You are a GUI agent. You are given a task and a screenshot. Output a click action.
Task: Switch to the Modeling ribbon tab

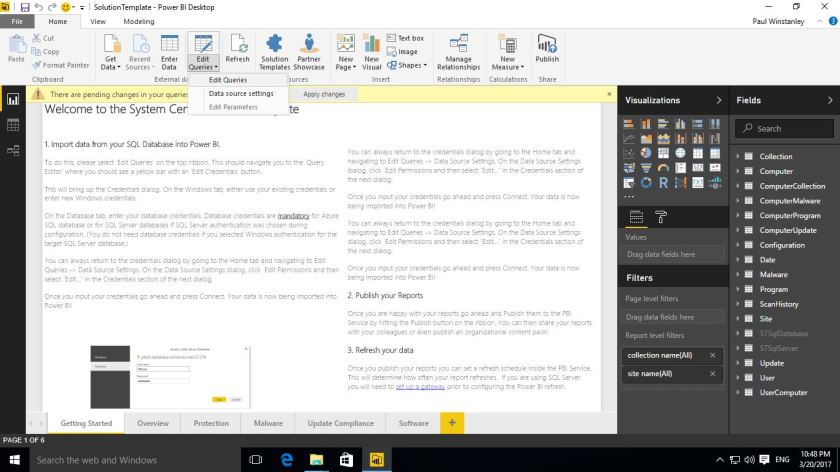coord(138,20)
